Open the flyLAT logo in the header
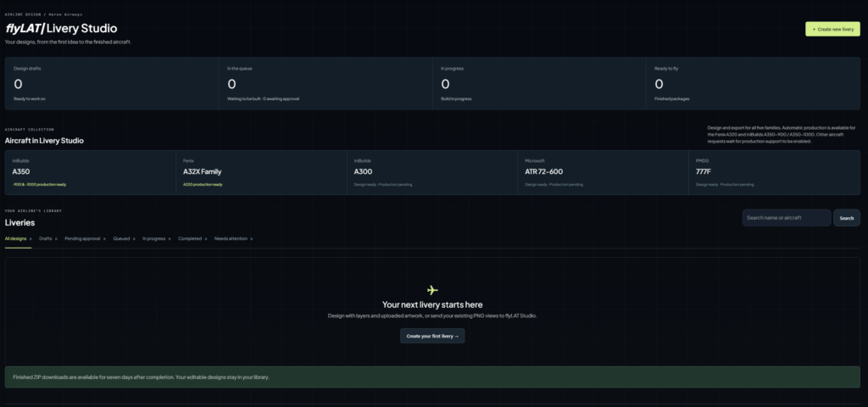 [25, 28]
